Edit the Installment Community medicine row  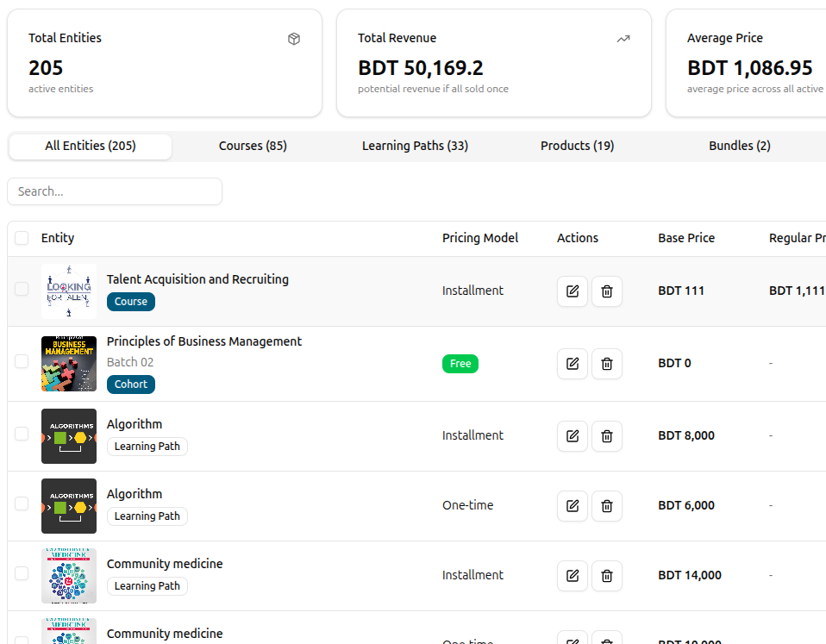click(x=573, y=576)
